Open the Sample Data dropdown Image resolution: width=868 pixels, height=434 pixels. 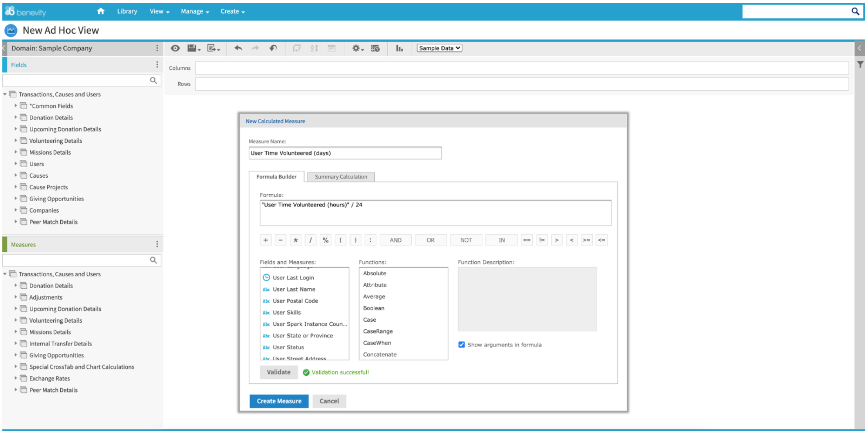pos(439,48)
